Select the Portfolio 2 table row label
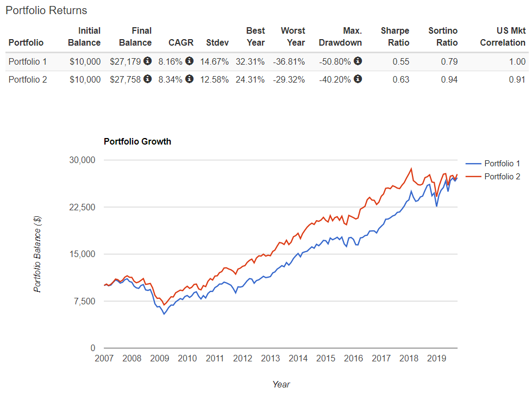Image resolution: width=532 pixels, height=394 pixels. tap(28, 80)
